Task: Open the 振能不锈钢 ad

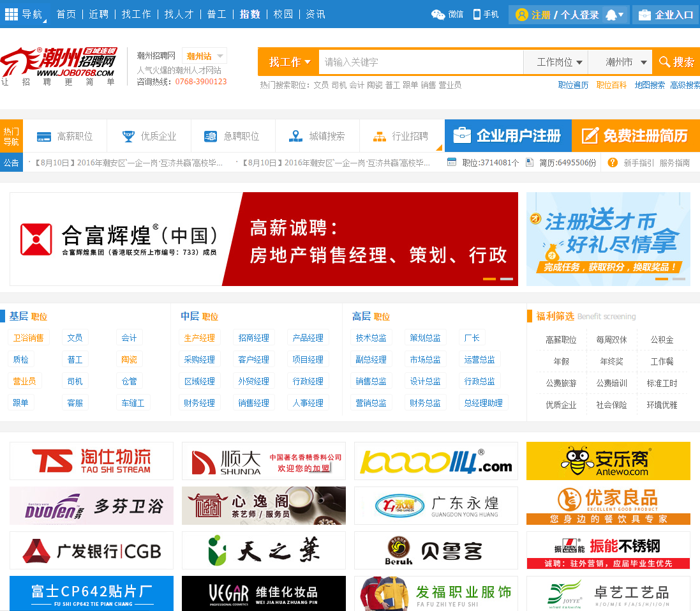Action: [x=608, y=550]
